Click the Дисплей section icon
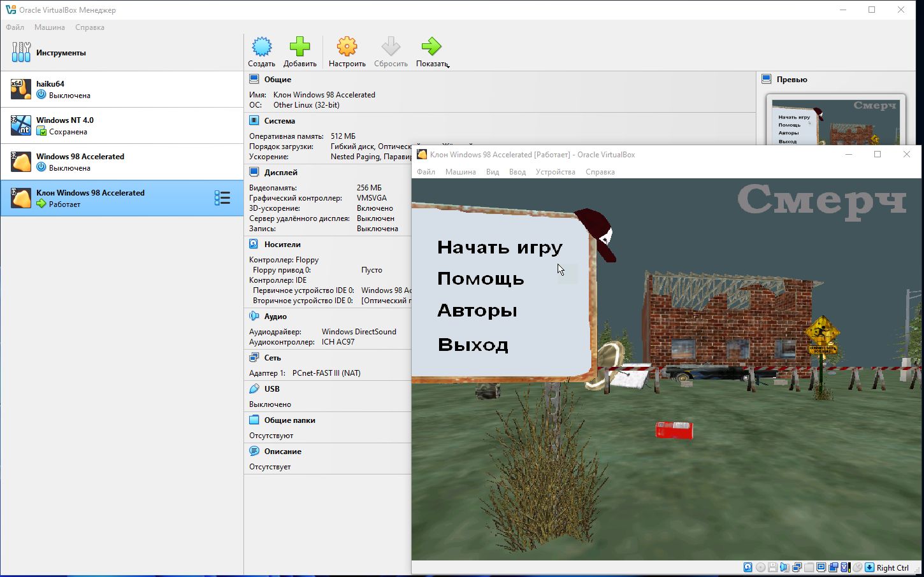The width and height of the screenshot is (924, 577). click(254, 172)
